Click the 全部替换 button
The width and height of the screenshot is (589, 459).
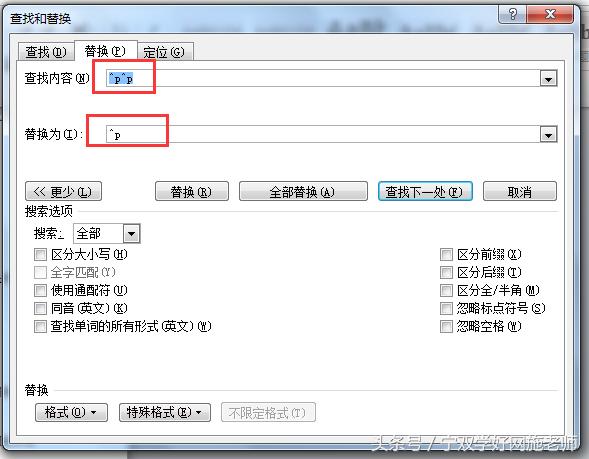click(303, 192)
